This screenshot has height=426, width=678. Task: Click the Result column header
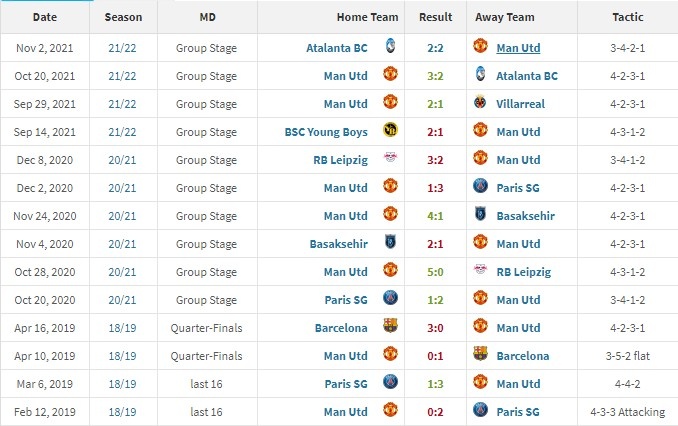pos(435,17)
